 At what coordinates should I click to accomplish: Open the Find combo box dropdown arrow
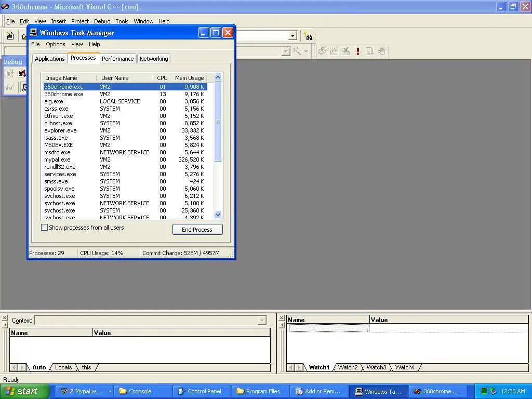click(292, 36)
